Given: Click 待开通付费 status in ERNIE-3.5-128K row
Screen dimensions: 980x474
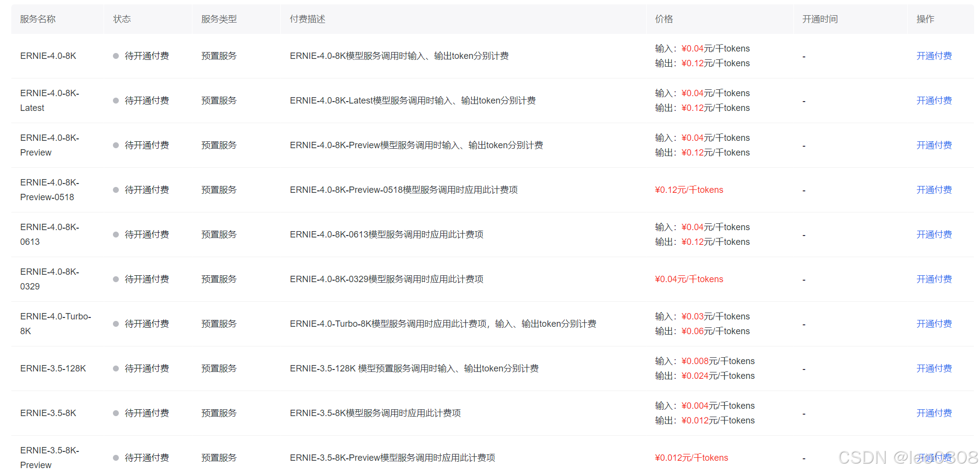Looking at the screenshot, I should (x=147, y=369).
